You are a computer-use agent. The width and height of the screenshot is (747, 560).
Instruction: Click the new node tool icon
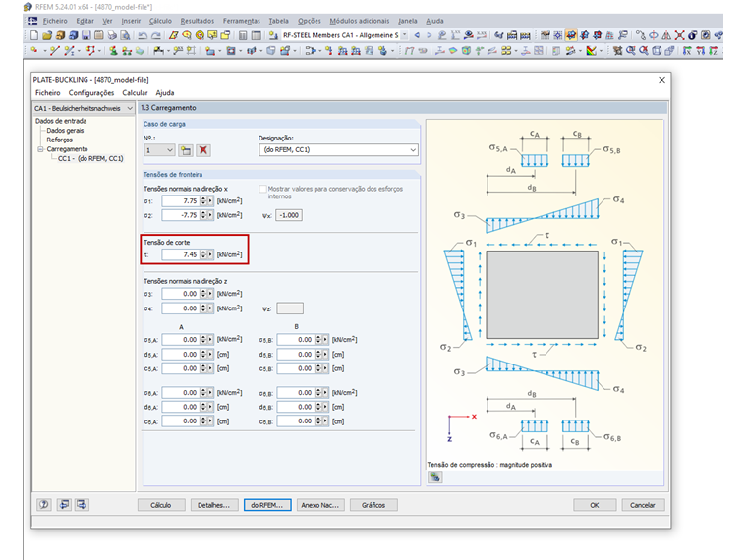coord(33,50)
